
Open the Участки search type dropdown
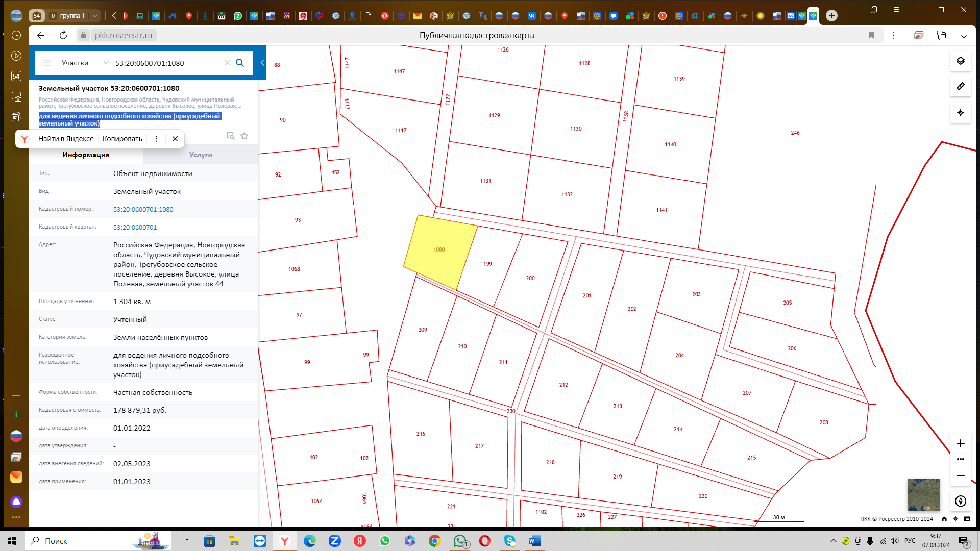[84, 63]
